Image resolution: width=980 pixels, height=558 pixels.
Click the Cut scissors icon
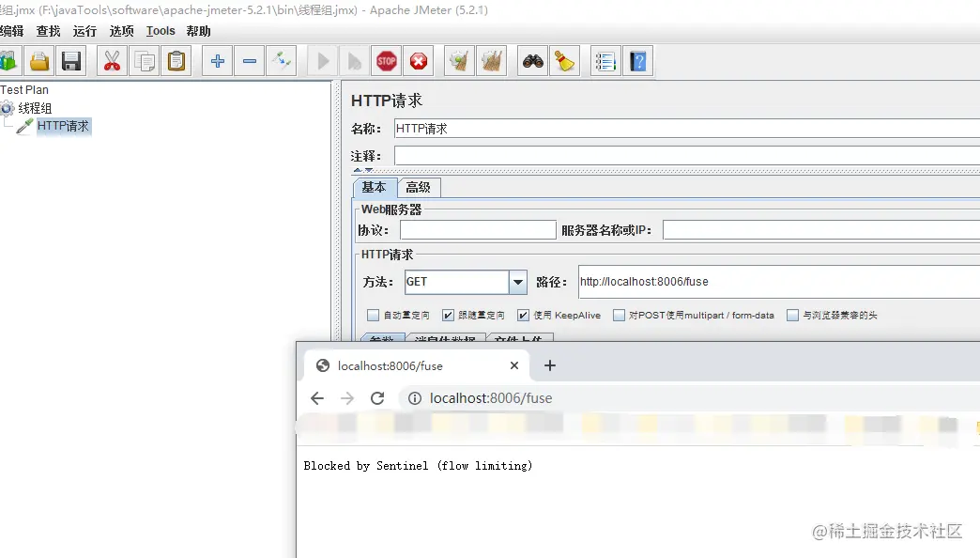click(112, 61)
